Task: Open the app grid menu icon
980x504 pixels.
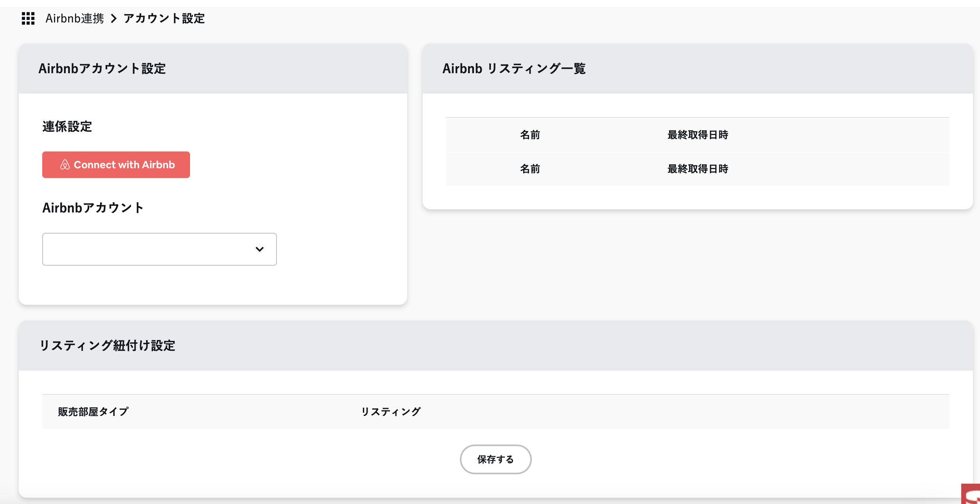Action: [28, 18]
